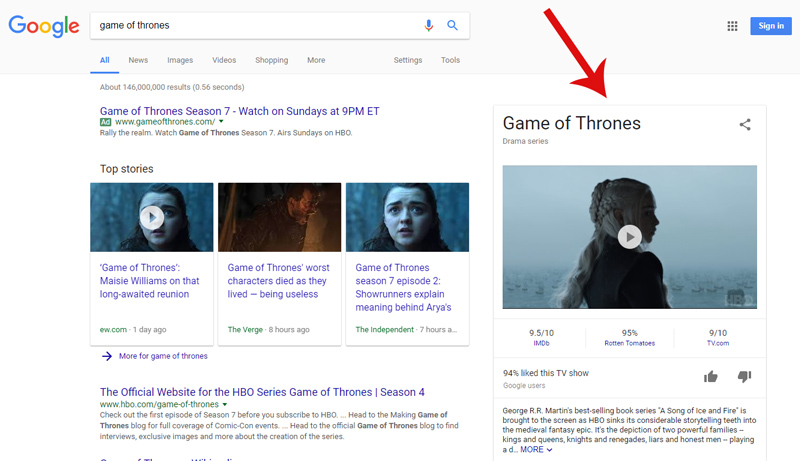Click the www.hbo.com/game-of-thrones URL
800x461 pixels.
click(x=159, y=404)
